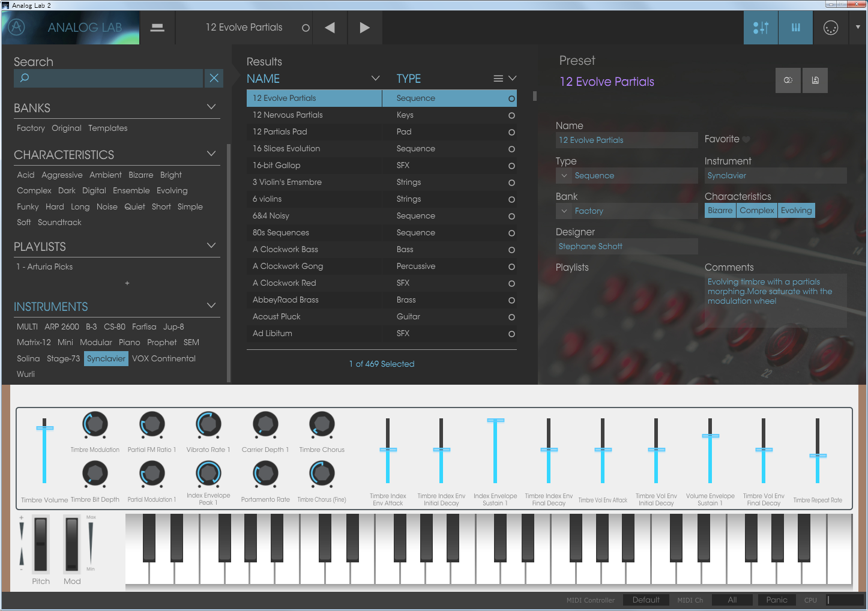Click the preset Name field

(x=627, y=140)
